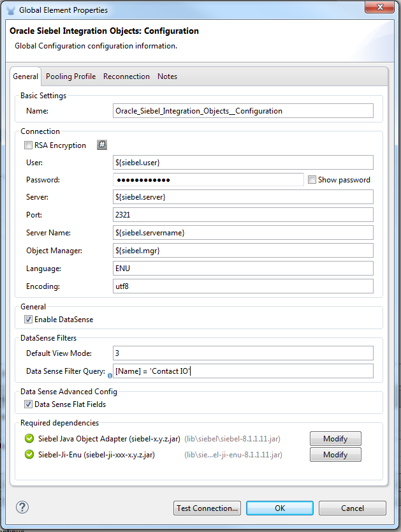Viewport: 401px width, 532px height.
Task: Click the Server Name input field
Action: point(243,233)
